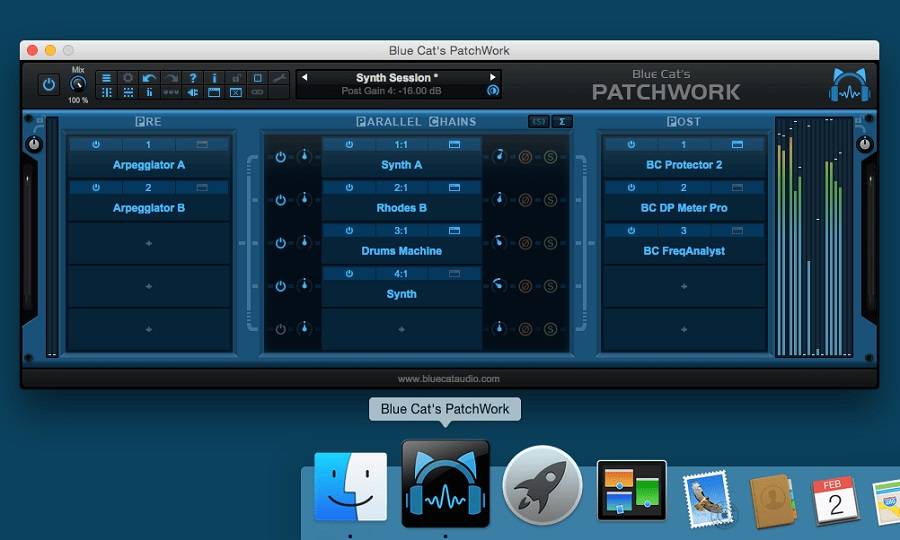
Task: Solo the Rhodes B chain
Action: (549, 200)
